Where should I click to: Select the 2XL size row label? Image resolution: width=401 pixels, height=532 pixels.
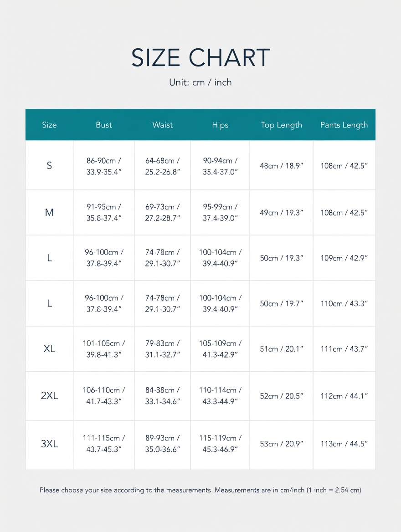click(49, 396)
